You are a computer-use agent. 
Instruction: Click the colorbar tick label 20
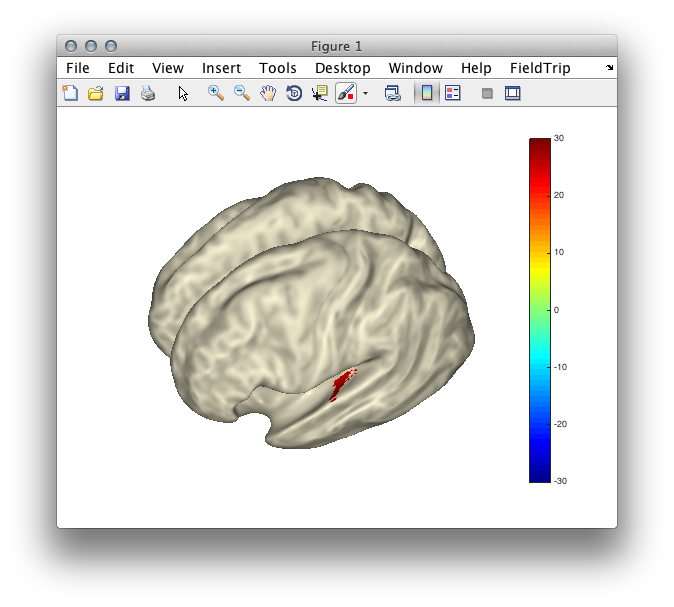(559, 195)
